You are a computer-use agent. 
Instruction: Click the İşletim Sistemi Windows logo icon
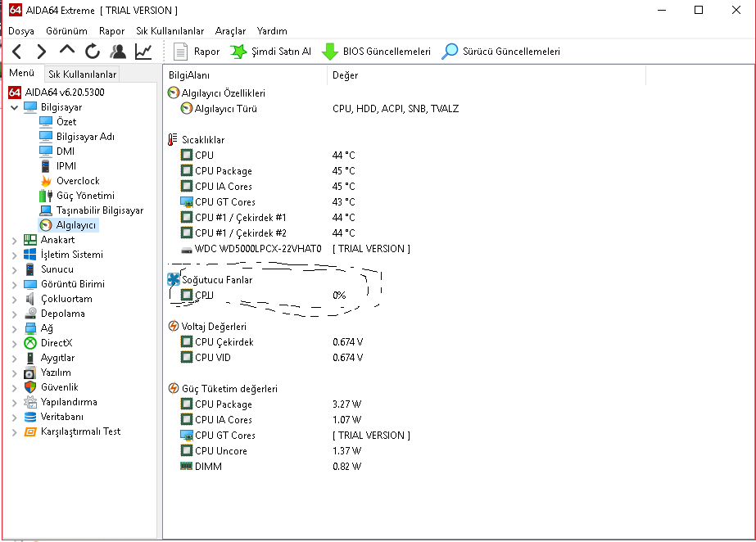(29, 255)
